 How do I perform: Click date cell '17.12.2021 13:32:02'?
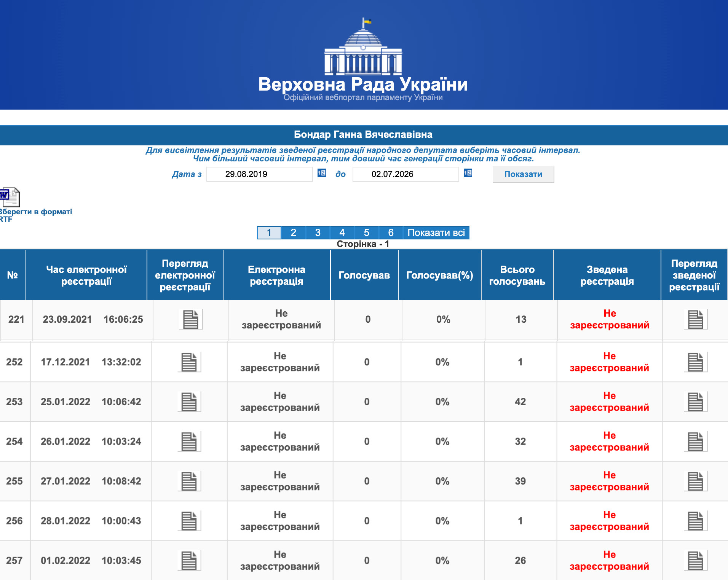91,362
